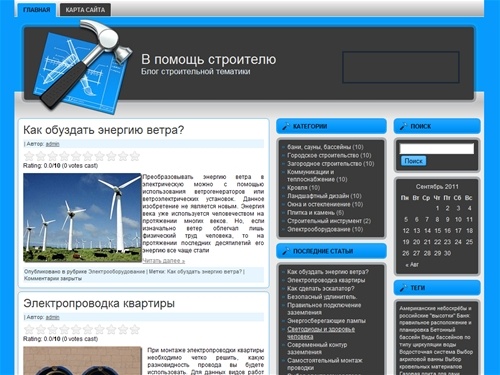Viewport: 500px width, 375px height.
Task: Rate wind energy article with tenth star
Action: pos(134,156)
